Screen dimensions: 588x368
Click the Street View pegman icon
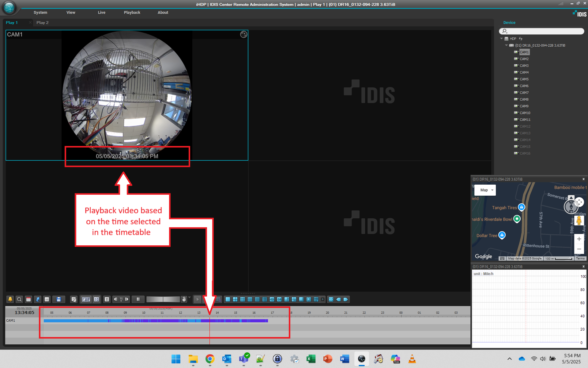(x=579, y=220)
